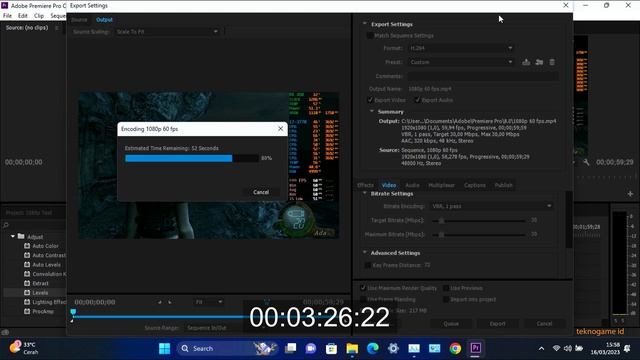Click the project panel search magnifier icon
Image resolution: width=640 pixels, height=360 pixels.
click(6, 225)
